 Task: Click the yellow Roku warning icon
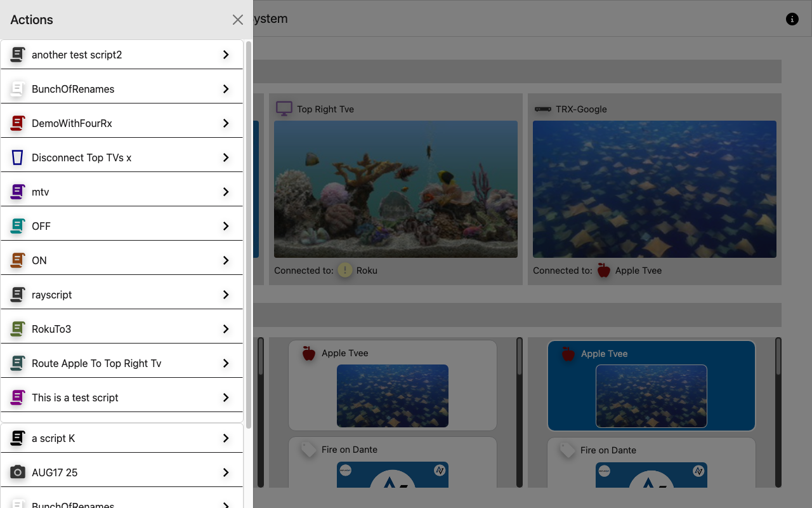344,271
